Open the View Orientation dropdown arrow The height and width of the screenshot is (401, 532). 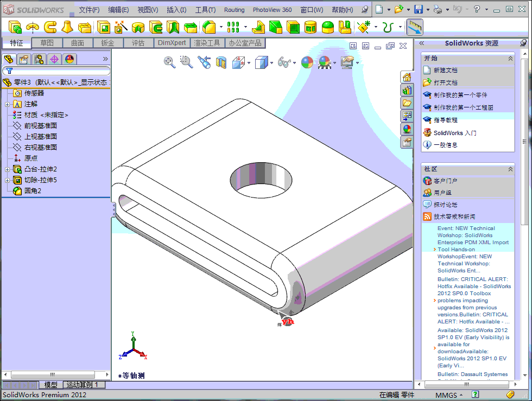(249, 63)
